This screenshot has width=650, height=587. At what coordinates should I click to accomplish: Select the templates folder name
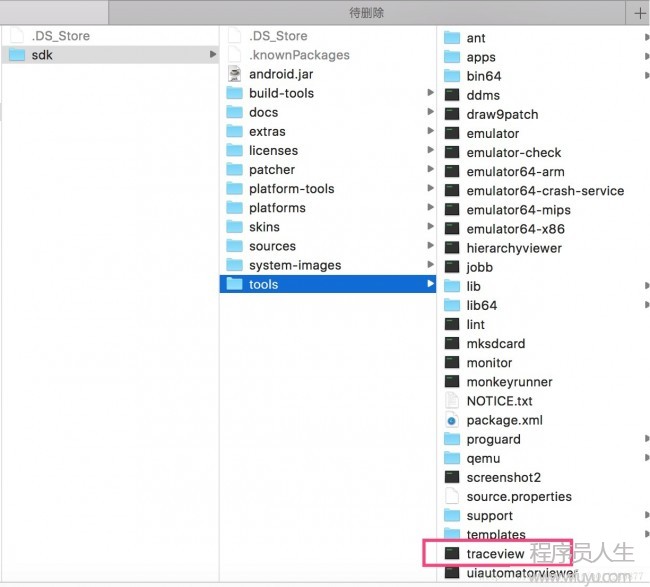(x=496, y=534)
